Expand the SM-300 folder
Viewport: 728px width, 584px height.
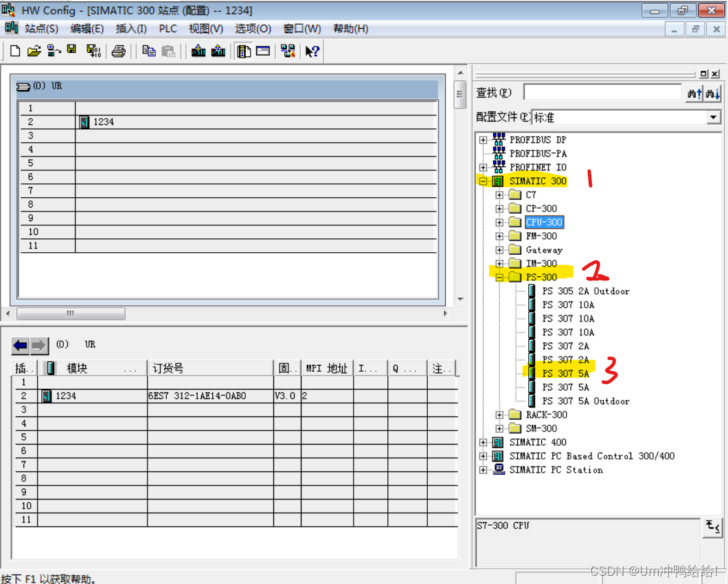[x=499, y=428]
